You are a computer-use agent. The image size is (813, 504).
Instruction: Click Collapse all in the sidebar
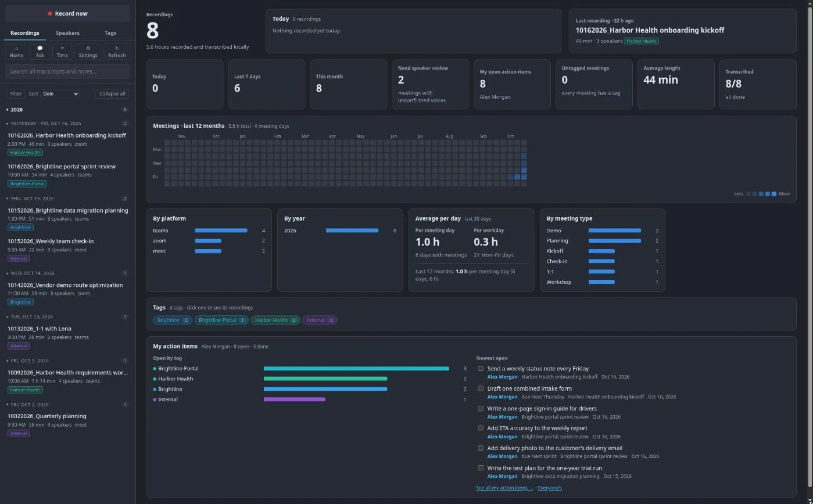pyautogui.click(x=112, y=93)
